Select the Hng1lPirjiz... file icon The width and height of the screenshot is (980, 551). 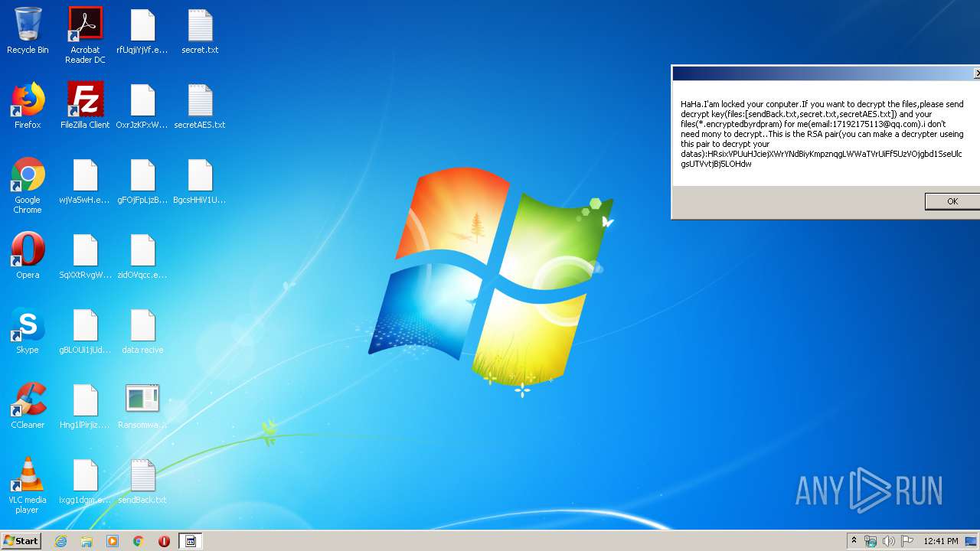pos(85,406)
